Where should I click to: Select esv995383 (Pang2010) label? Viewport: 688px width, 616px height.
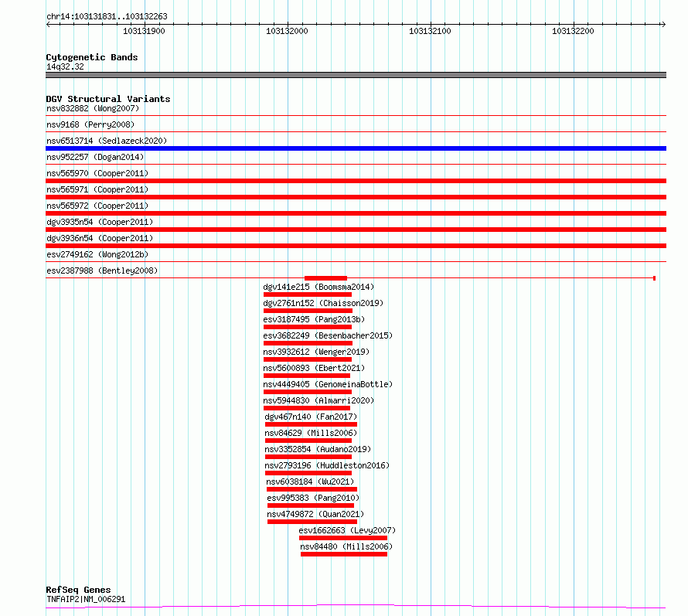313,498
